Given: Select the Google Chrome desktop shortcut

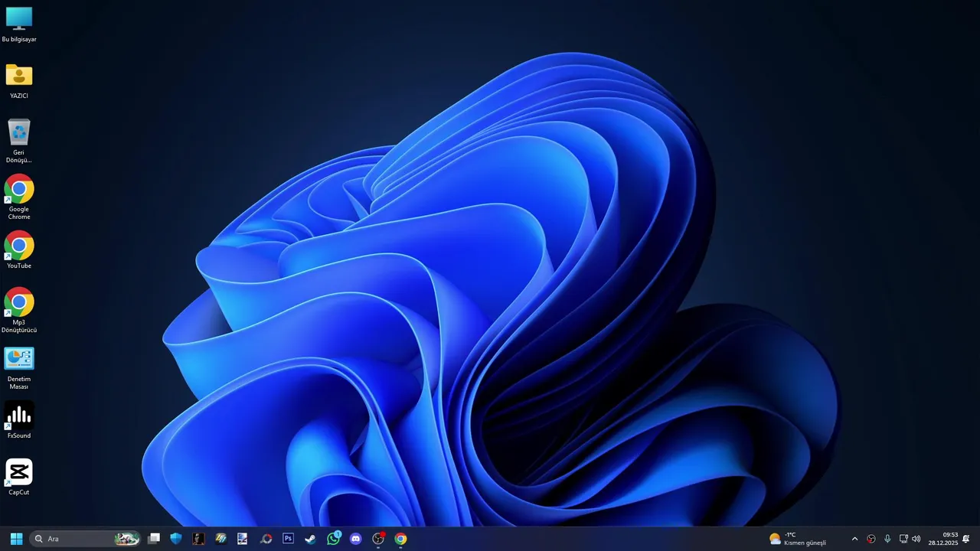Looking at the screenshot, I should tap(19, 197).
